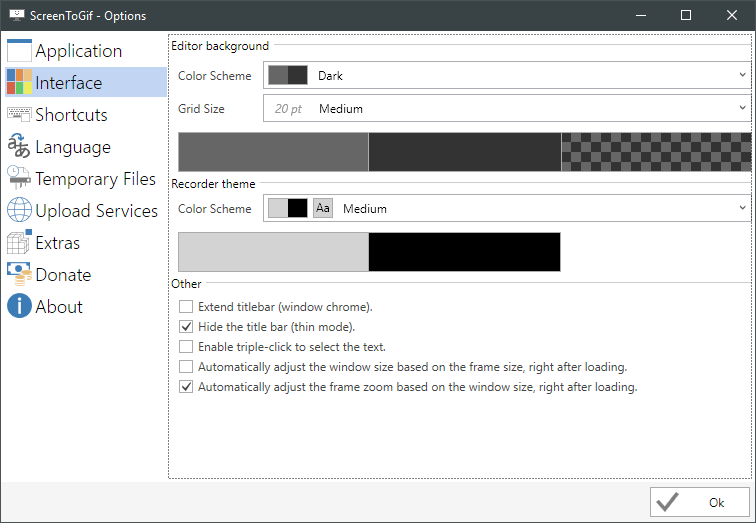Open the editor Color Scheme Dark dropdown
Screen dimensions: 756x523
(x=507, y=75)
